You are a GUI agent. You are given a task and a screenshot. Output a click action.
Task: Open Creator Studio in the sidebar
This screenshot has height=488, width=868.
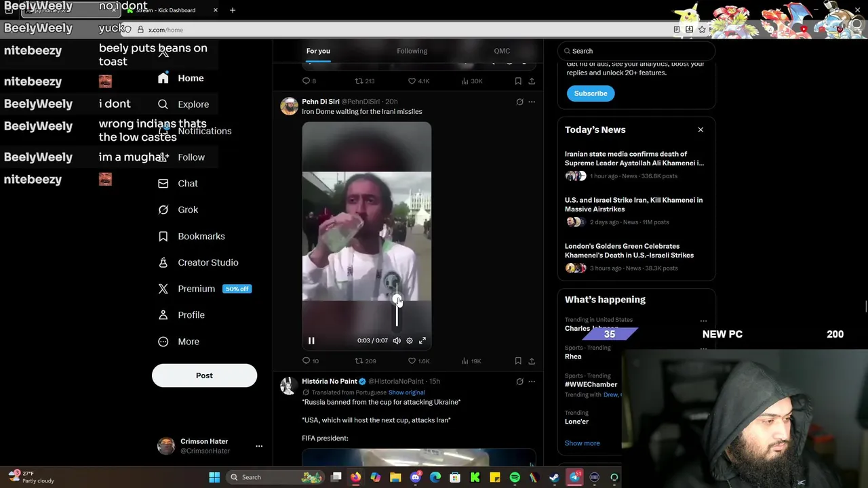198,262
